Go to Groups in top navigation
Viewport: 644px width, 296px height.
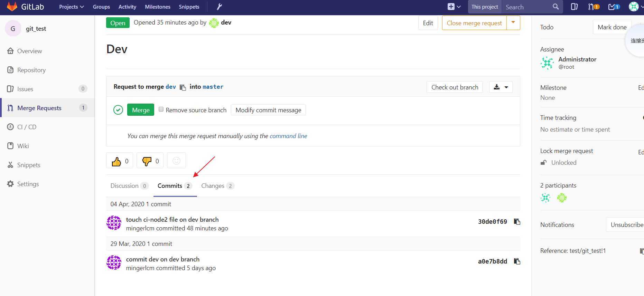click(x=101, y=7)
